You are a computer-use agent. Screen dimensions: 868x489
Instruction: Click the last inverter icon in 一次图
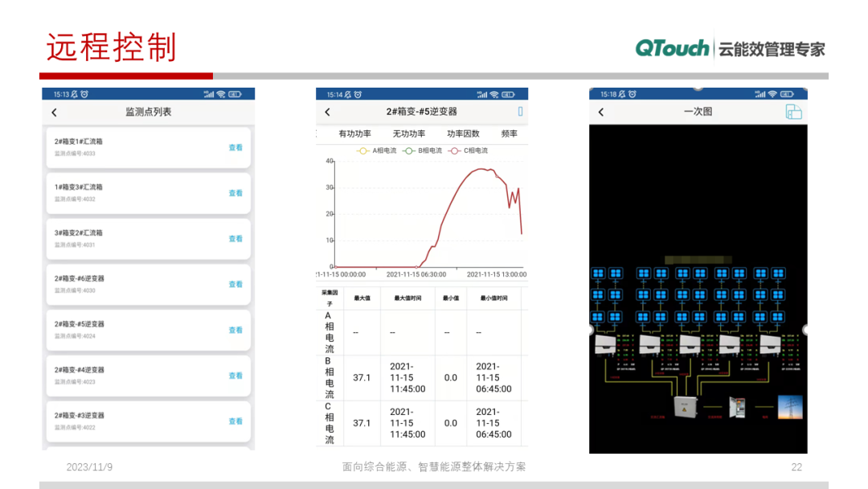[x=770, y=344]
